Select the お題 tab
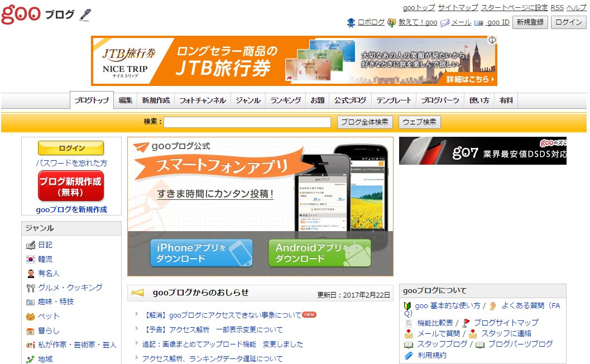This screenshot has height=364, width=590. tap(318, 100)
